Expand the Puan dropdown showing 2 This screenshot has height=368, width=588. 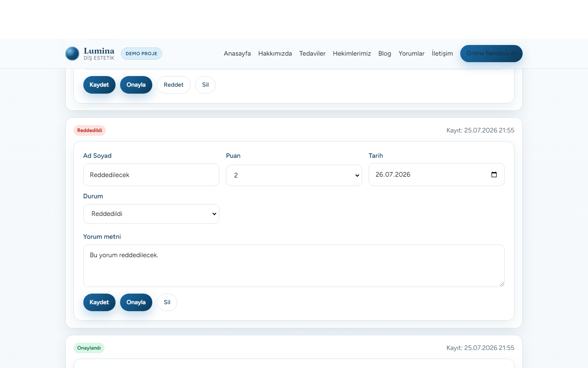[294, 175]
